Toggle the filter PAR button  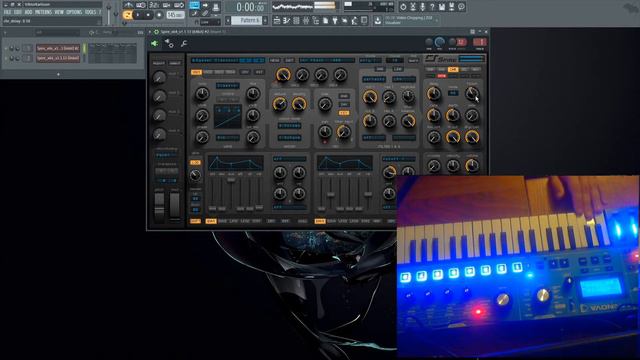click(380, 69)
